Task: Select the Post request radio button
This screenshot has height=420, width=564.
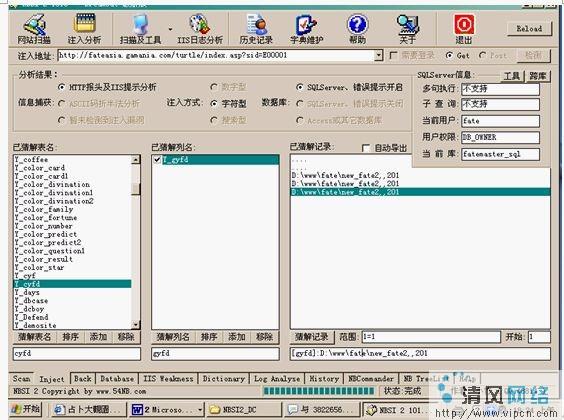Action: (482, 55)
